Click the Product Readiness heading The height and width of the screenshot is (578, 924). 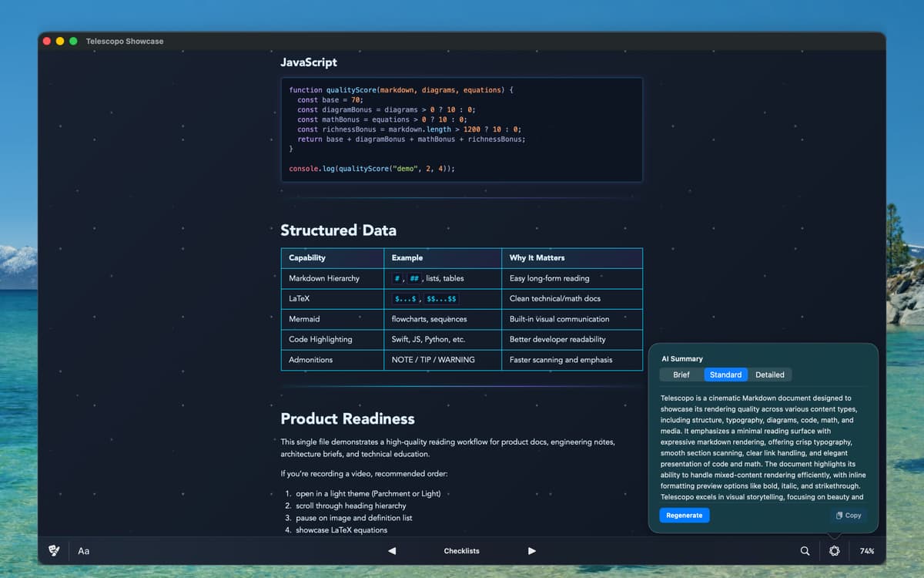click(347, 418)
